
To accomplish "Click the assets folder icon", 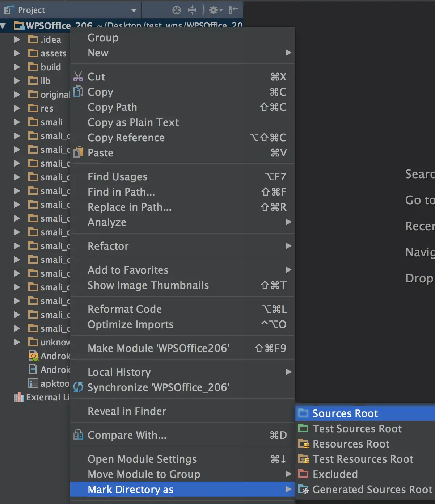I will click(x=33, y=53).
